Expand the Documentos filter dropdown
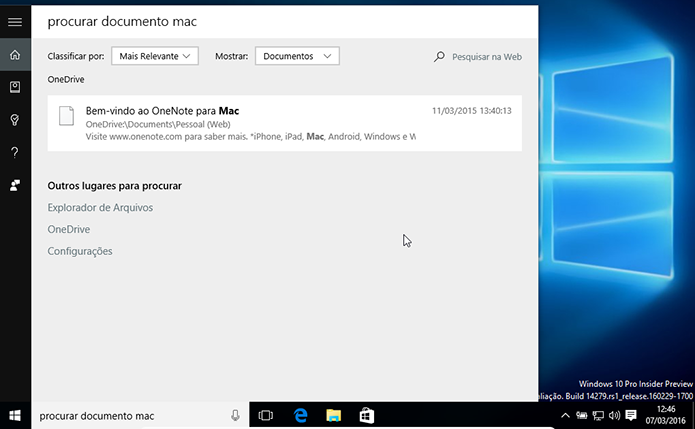695x429 pixels. [297, 56]
